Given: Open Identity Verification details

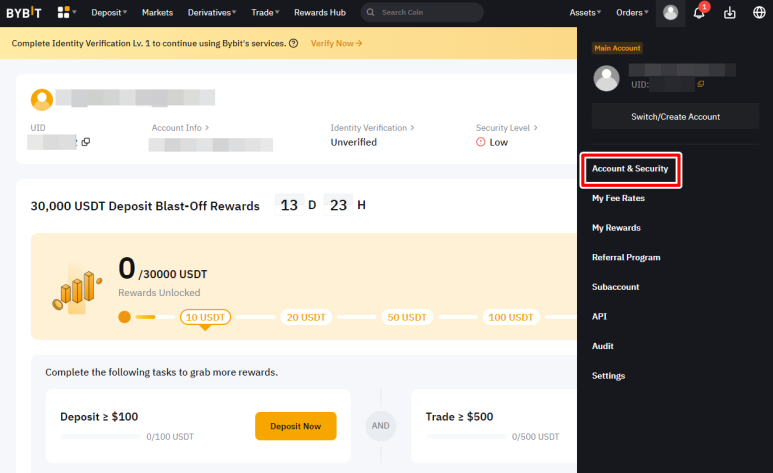Looking at the screenshot, I should point(372,128).
